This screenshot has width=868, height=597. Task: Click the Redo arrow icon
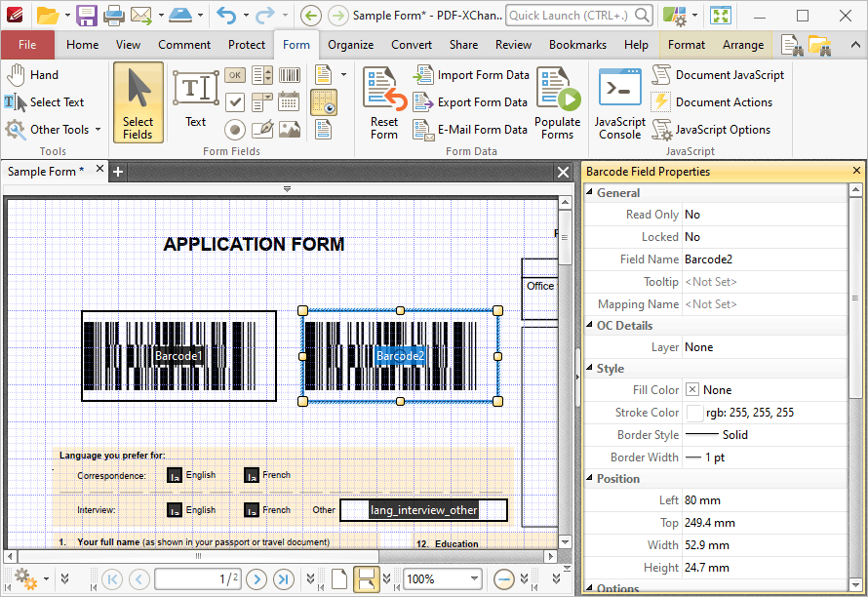click(x=265, y=16)
